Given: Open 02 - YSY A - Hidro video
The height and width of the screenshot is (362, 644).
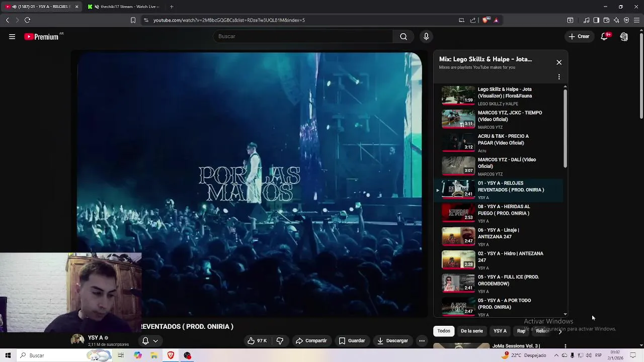Looking at the screenshot, I should (x=498, y=260).
